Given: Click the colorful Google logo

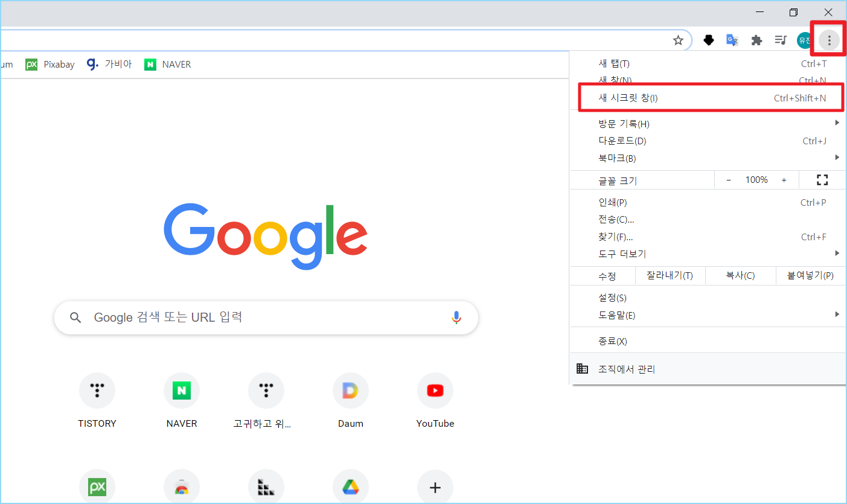Looking at the screenshot, I should [x=266, y=237].
